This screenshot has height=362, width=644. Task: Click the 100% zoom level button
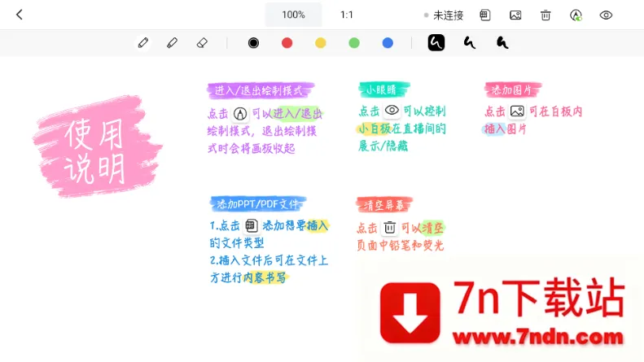pyautogui.click(x=293, y=15)
